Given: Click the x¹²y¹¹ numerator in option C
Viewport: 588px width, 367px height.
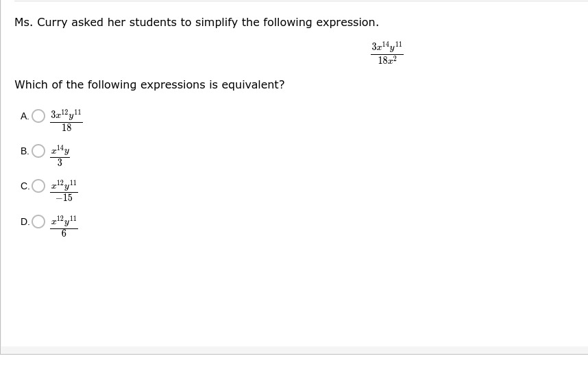Looking at the screenshot, I should (64, 185).
